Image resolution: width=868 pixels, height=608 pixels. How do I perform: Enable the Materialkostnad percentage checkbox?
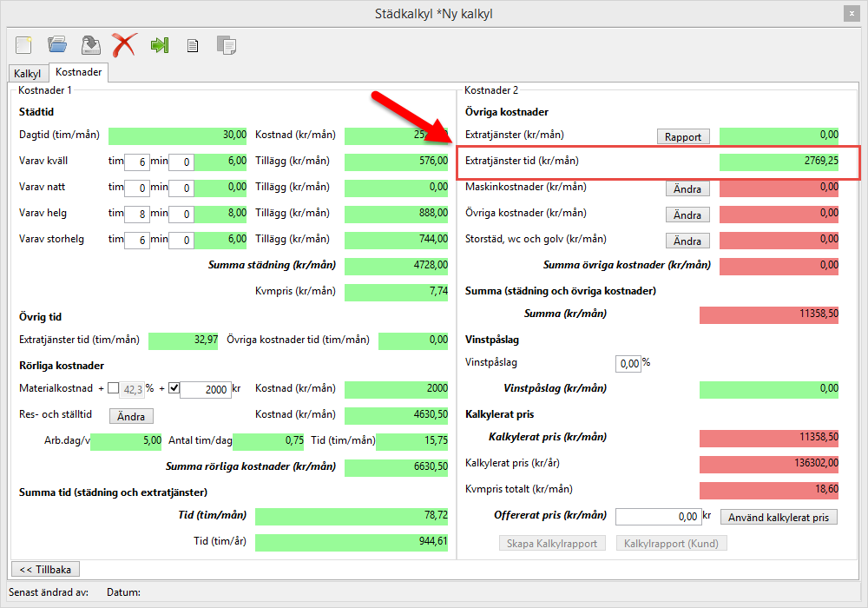[114, 388]
